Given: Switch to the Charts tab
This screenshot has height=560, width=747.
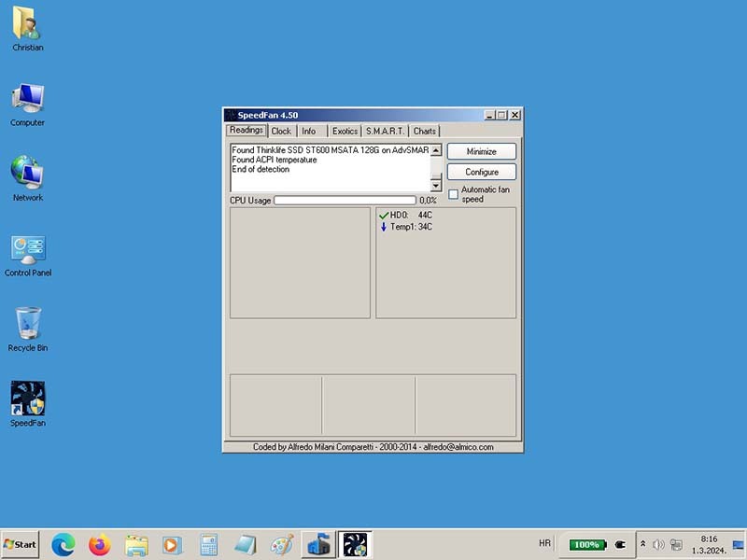Looking at the screenshot, I should coord(425,132).
